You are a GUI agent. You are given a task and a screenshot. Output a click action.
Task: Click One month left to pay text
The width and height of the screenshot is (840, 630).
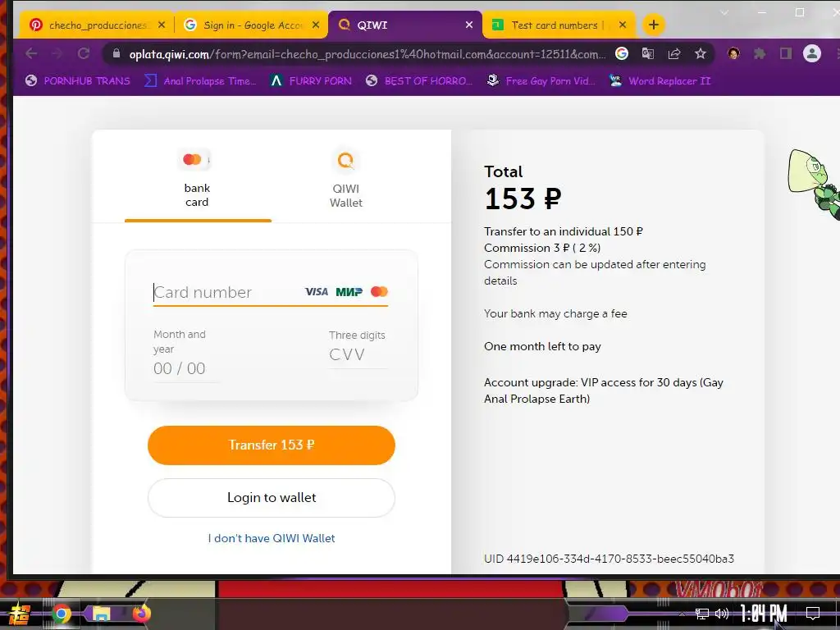pyautogui.click(x=542, y=347)
